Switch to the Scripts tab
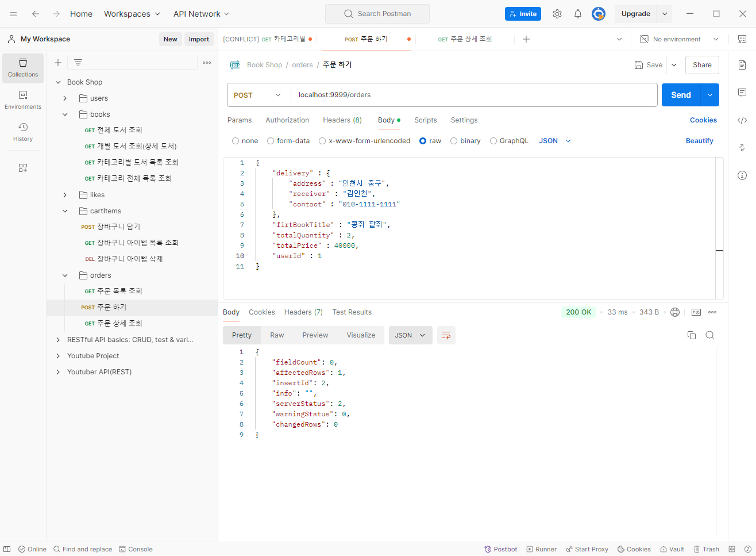Screen dimensions: 756x556 (x=426, y=120)
